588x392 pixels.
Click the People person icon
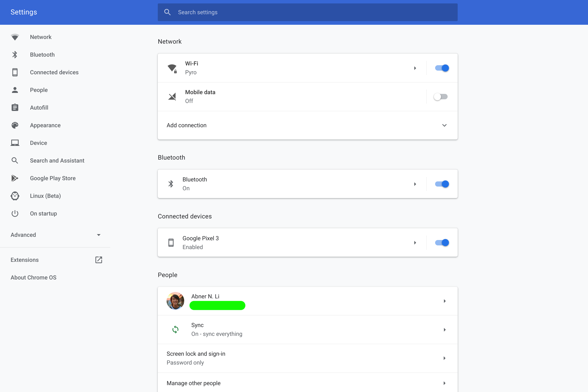click(x=15, y=90)
